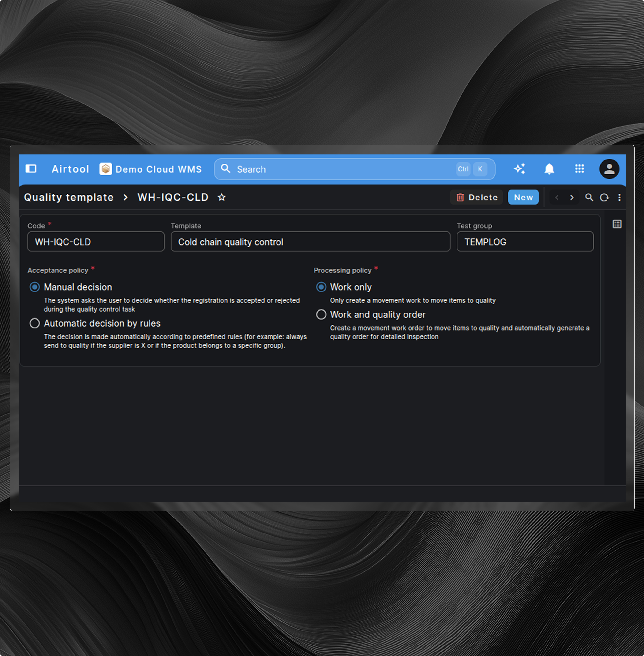The image size is (644, 656).
Task: Navigate to Quality template breadcrumb
Action: tap(69, 197)
